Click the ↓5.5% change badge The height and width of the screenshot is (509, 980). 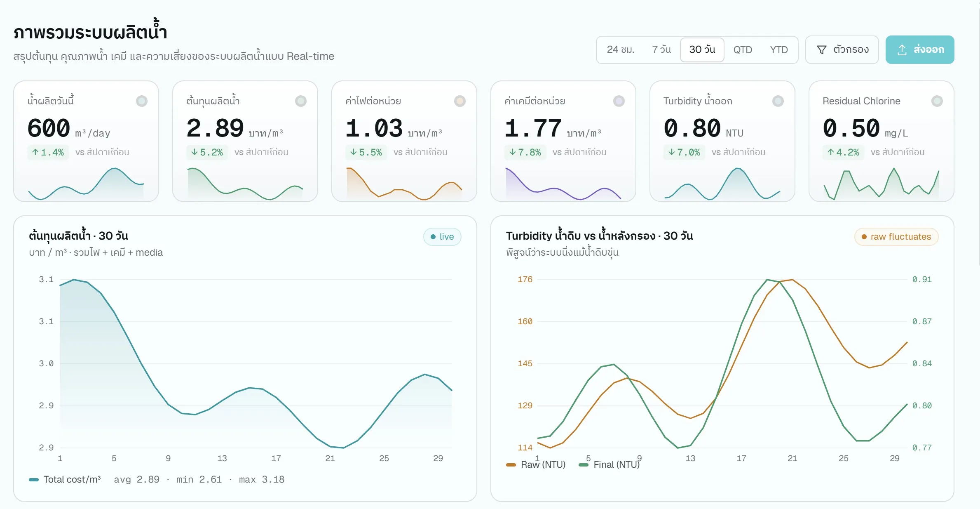tap(366, 152)
